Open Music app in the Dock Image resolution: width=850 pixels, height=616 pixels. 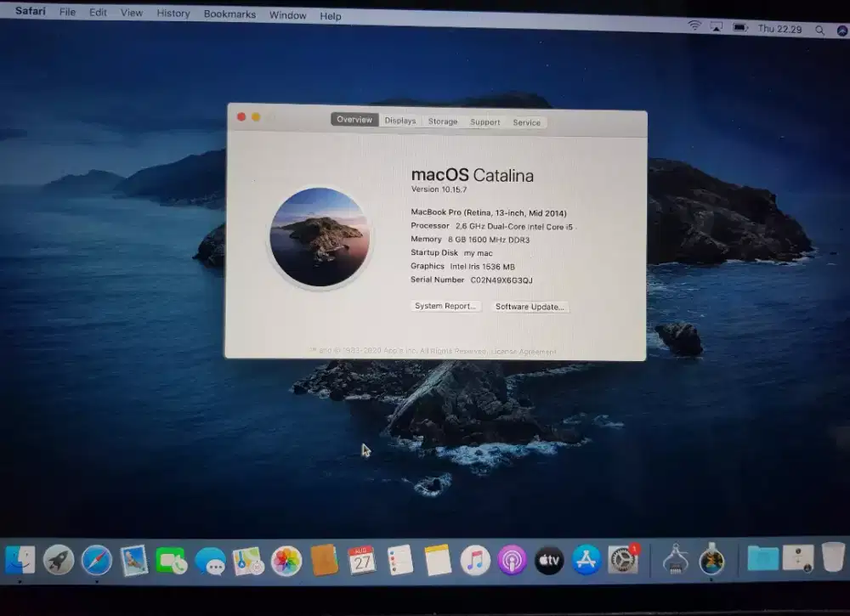(x=475, y=560)
